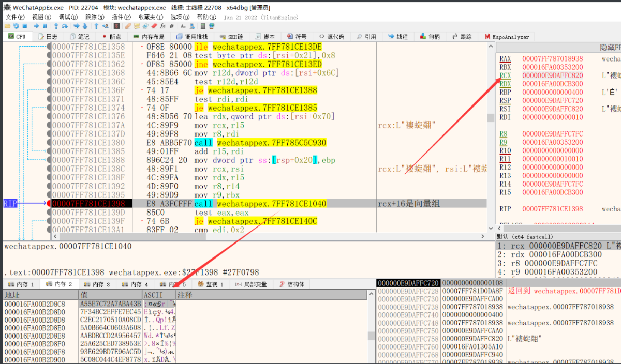The image size is (621, 364).
Task: Select the 内存 3 dump tab
Action: tap(97, 284)
